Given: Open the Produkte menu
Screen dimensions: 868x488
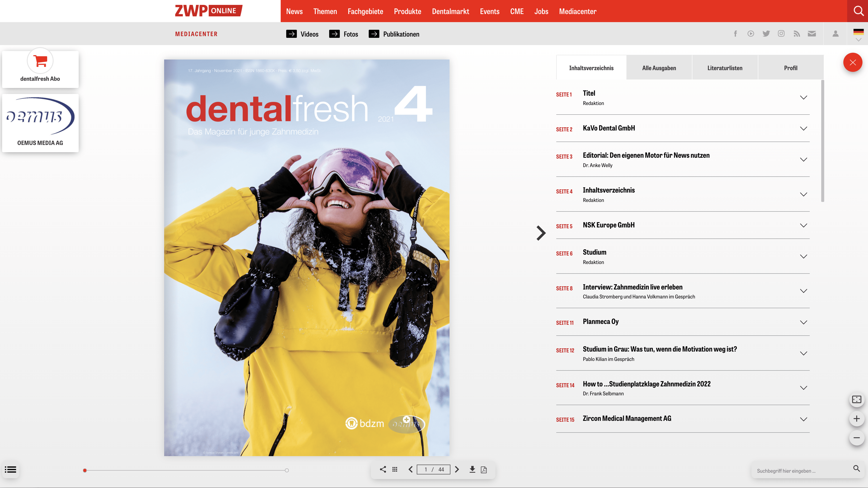Looking at the screenshot, I should coord(407,11).
